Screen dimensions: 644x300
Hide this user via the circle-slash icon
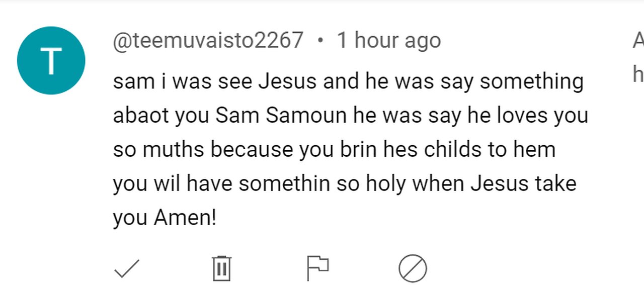click(413, 268)
